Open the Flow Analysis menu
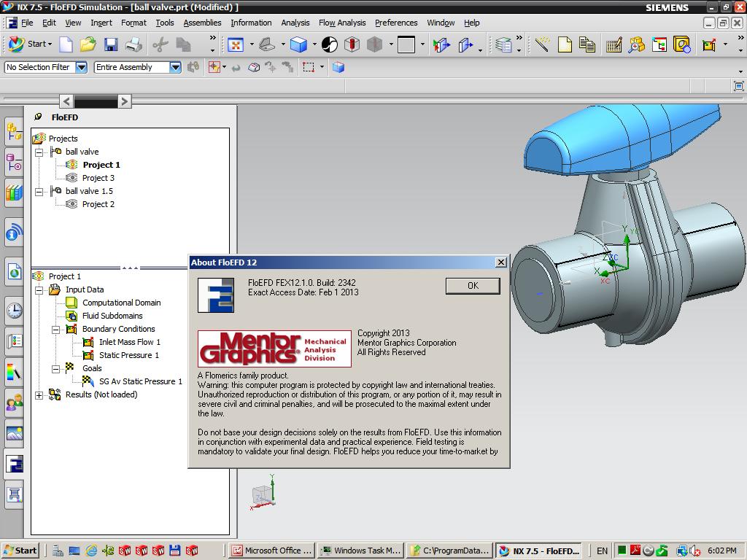Screen dimensions: 747x560 pyautogui.click(x=342, y=23)
